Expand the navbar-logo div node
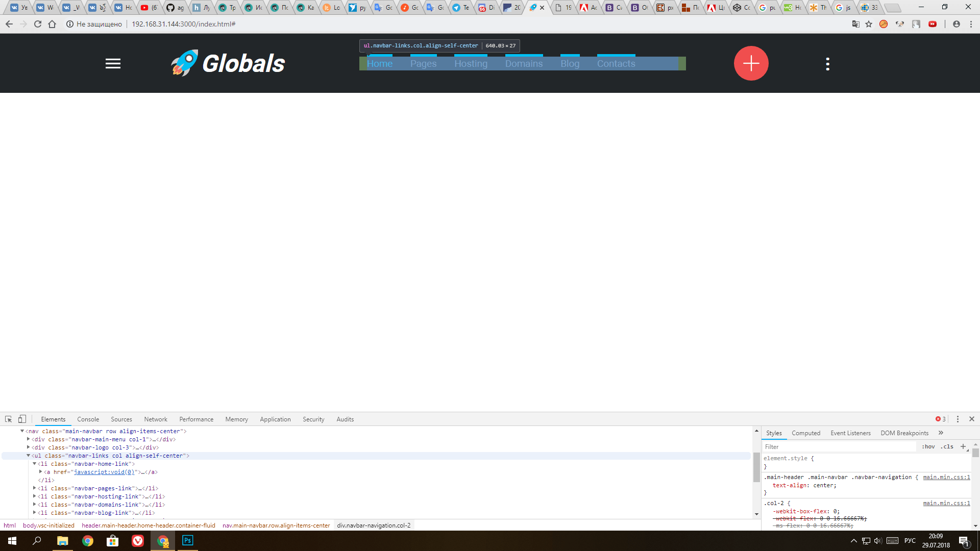 pos(29,447)
